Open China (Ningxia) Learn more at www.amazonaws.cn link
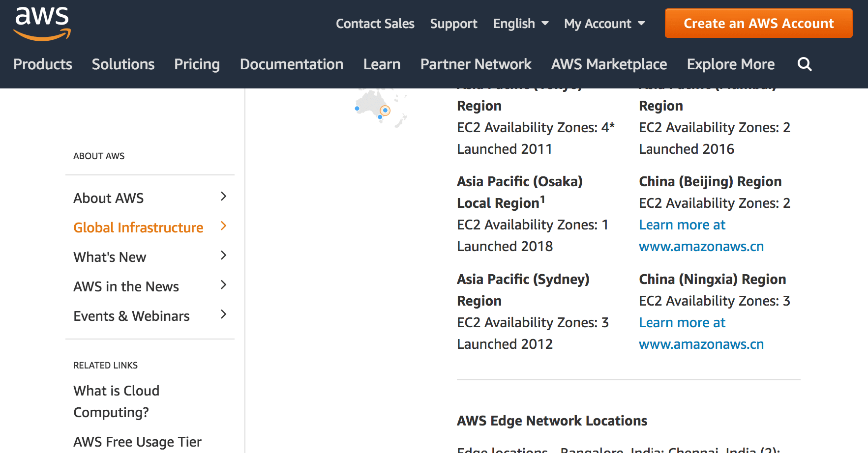Image resolution: width=868 pixels, height=453 pixels. click(x=701, y=333)
